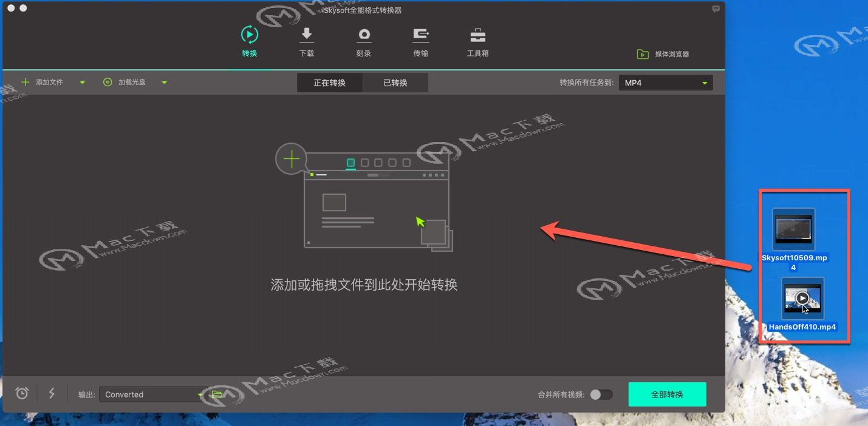
Task: Open the Burn (刻录) section
Action: tap(364, 41)
